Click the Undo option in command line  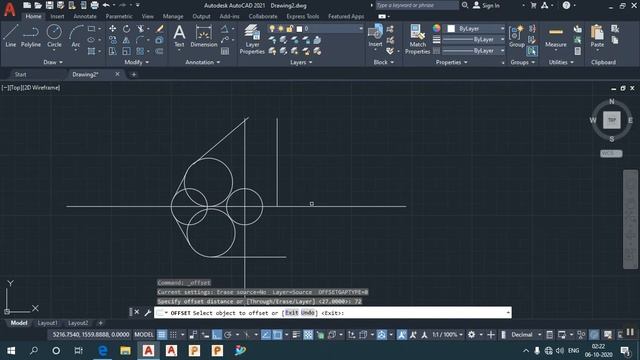(x=307, y=313)
